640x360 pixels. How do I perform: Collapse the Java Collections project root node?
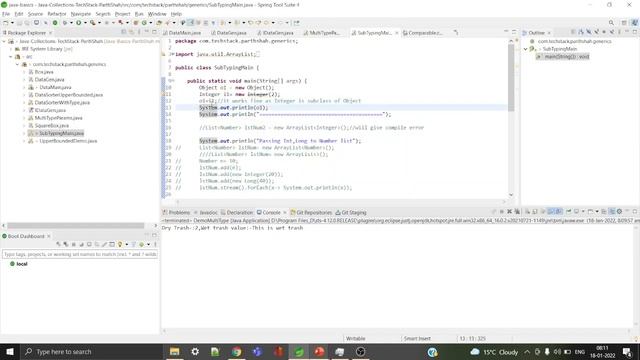point(4,42)
